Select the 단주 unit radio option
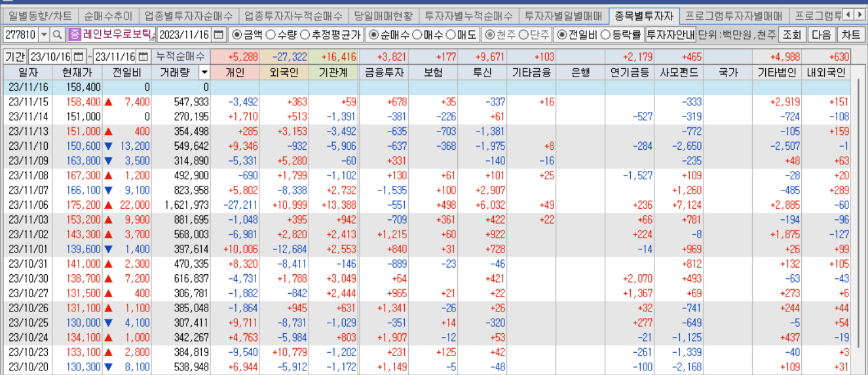Viewport: 868px width, 375px height. pos(534,35)
